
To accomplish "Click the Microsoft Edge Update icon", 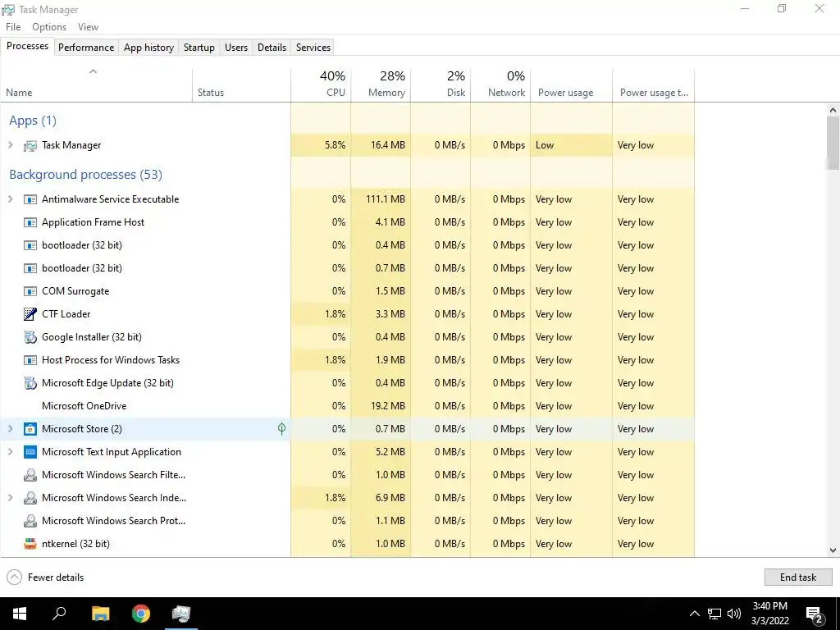I will click(30, 383).
